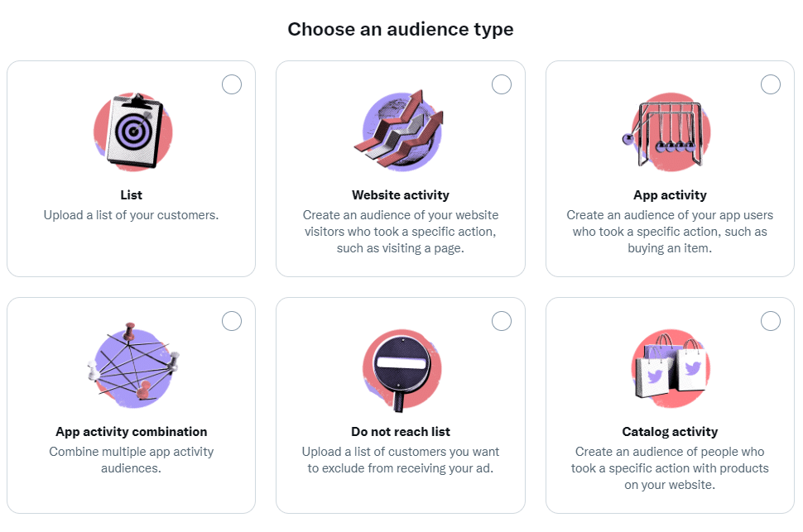Screen dimensions: 803x532
Task: Click the App activity combination heading
Action: coord(131,432)
